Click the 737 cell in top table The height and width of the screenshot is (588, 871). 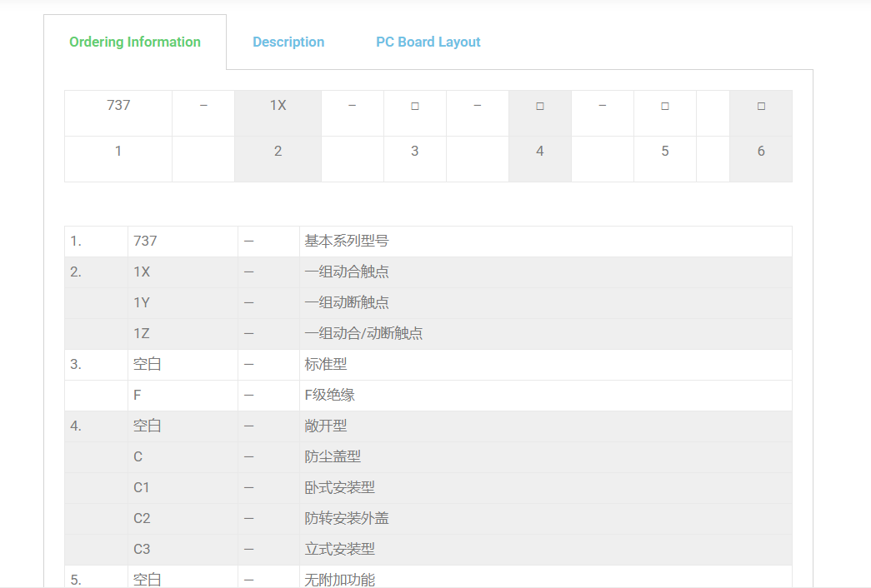coord(118,106)
